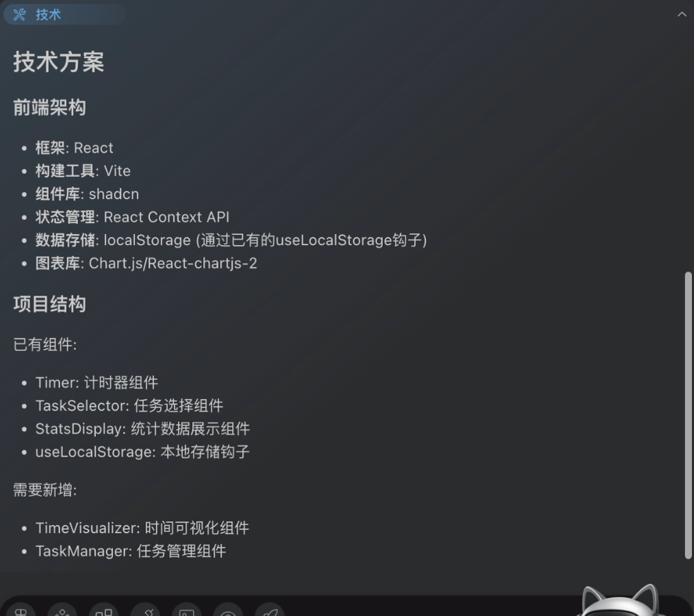The image size is (694, 616).
Task: Click the 项目结构 section heading
Action: [x=49, y=304]
